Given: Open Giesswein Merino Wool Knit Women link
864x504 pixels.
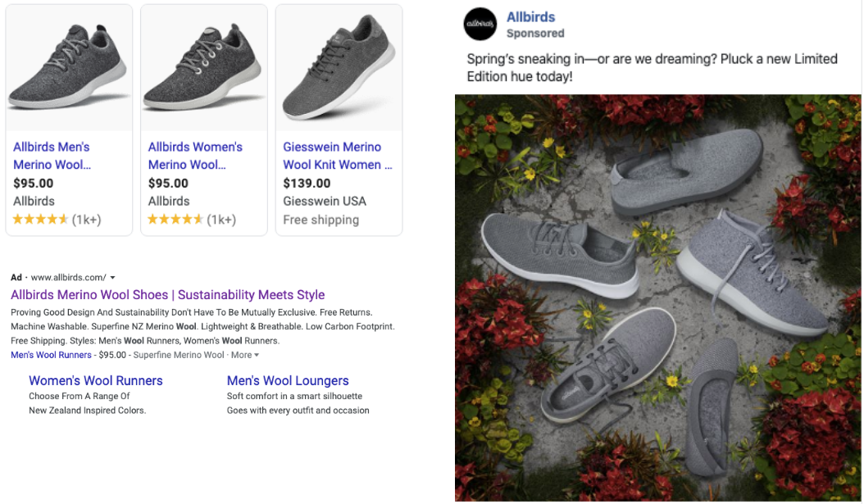Looking at the screenshot, I should [337, 156].
